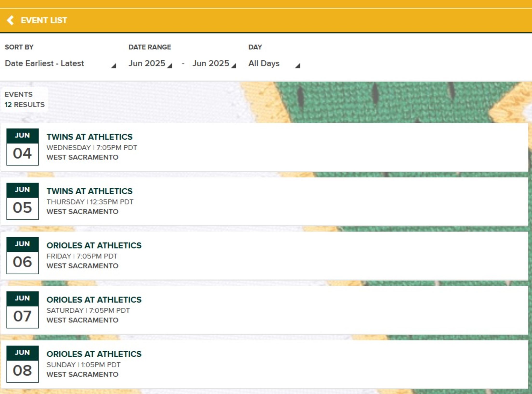
Task: Click the All Days dropdown arrow triangle
Action: [298, 66]
